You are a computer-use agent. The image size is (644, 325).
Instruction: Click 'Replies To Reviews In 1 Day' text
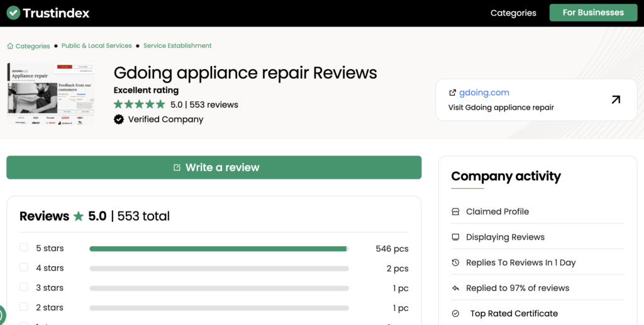pyautogui.click(x=521, y=263)
